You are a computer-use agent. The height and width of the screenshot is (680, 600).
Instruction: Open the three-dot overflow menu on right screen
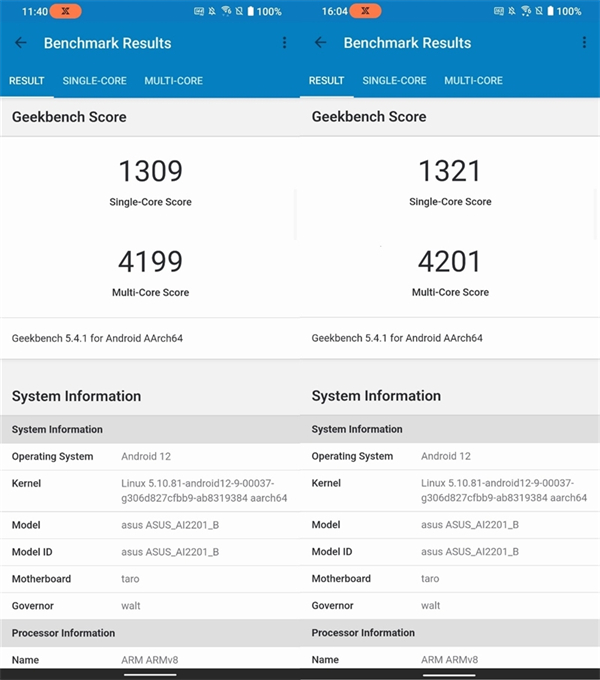pos(584,43)
